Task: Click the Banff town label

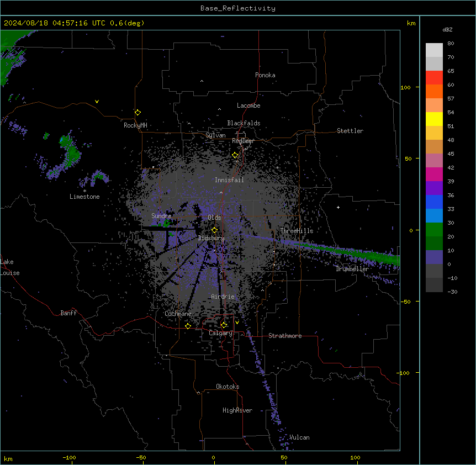Action: pos(68,313)
